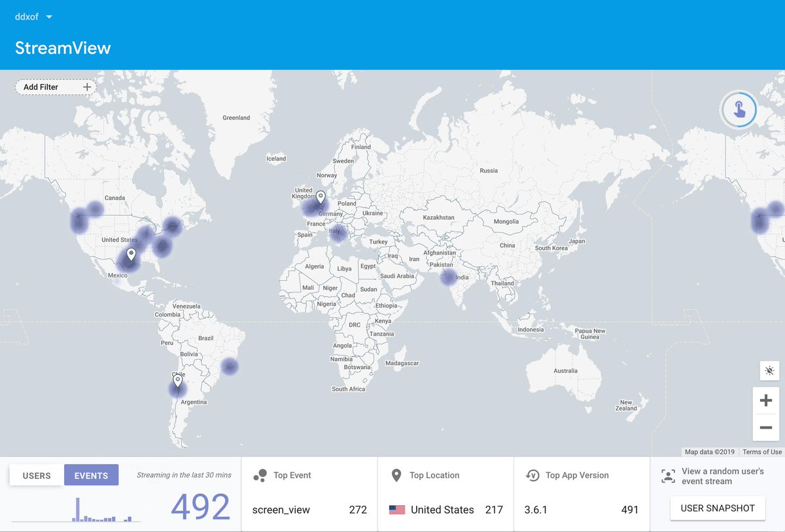Zoom in the map with plus button
The width and height of the screenshot is (785, 532).
[766, 400]
